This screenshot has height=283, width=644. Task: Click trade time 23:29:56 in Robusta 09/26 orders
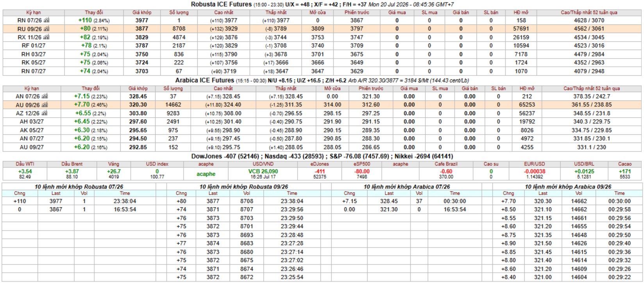(x=292, y=210)
